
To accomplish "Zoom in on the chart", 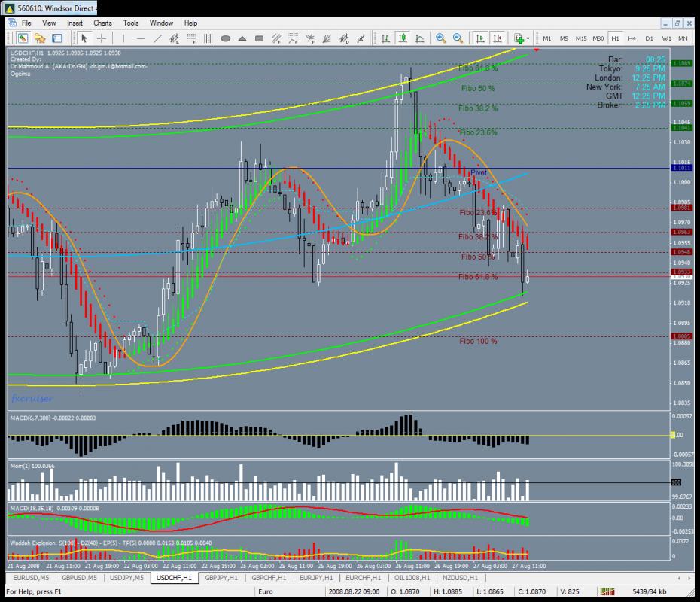I will (x=440, y=38).
